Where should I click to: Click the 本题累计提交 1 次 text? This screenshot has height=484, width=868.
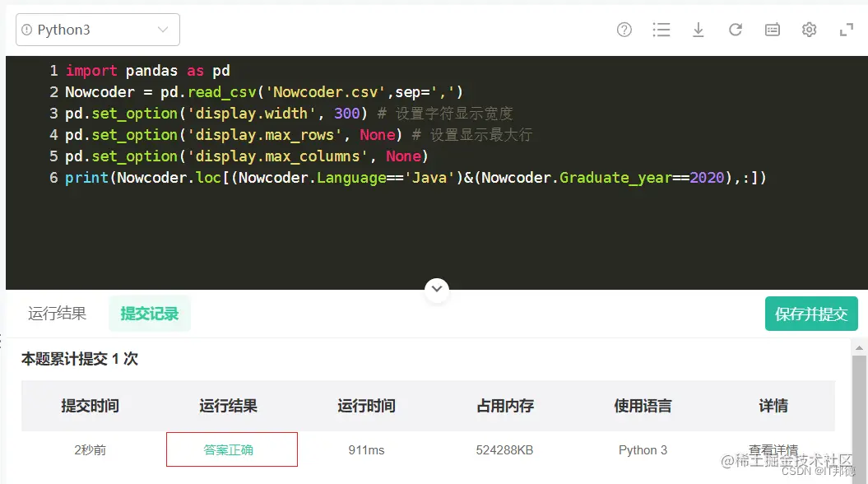coord(80,359)
